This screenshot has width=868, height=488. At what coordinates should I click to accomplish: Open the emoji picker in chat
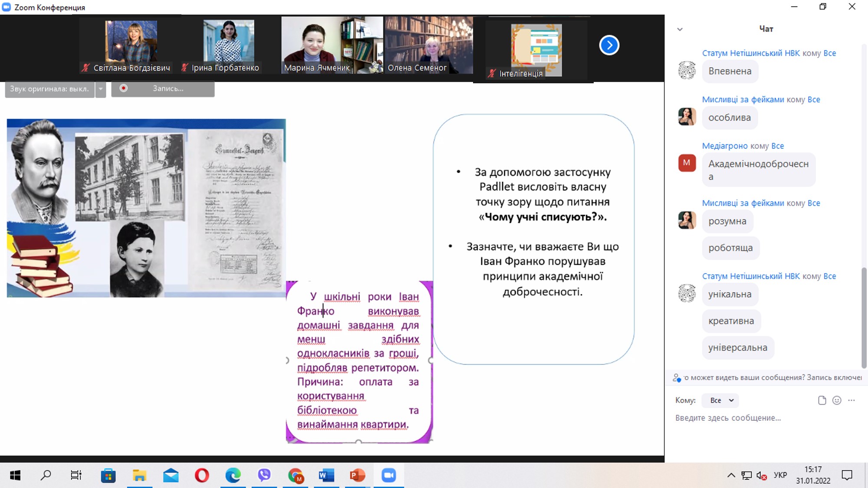click(x=837, y=400)
